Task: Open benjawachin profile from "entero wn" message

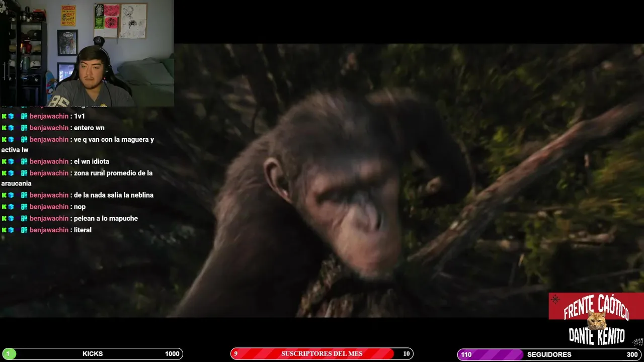Action: 49,128
